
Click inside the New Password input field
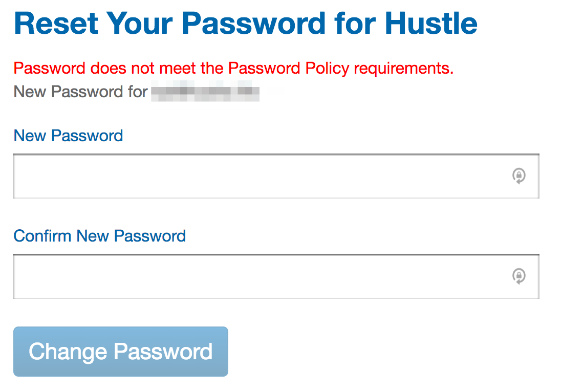[256, 176]
